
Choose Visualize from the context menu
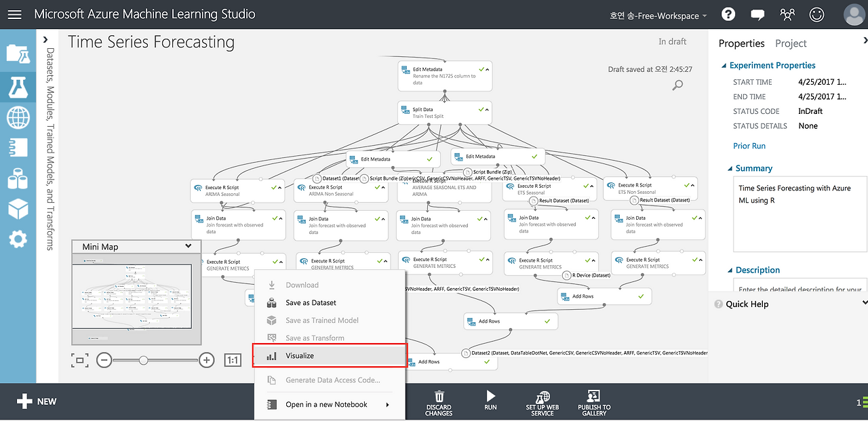point(330,355)
